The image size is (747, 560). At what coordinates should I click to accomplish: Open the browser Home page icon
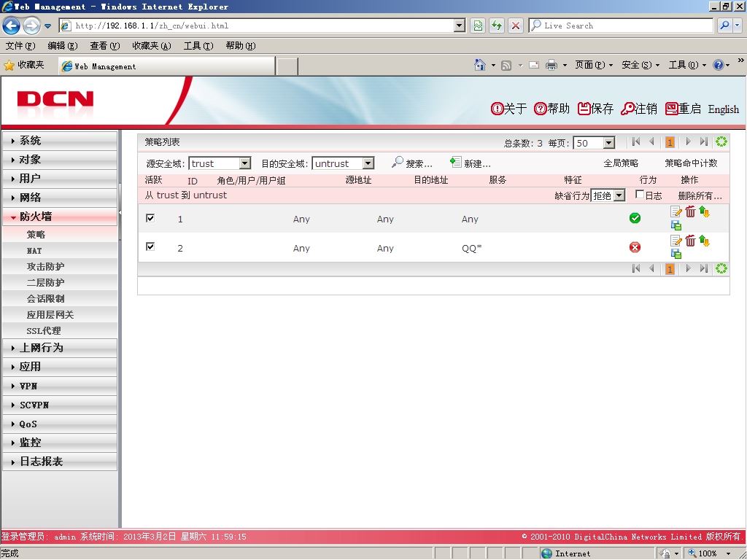(480, 65)
